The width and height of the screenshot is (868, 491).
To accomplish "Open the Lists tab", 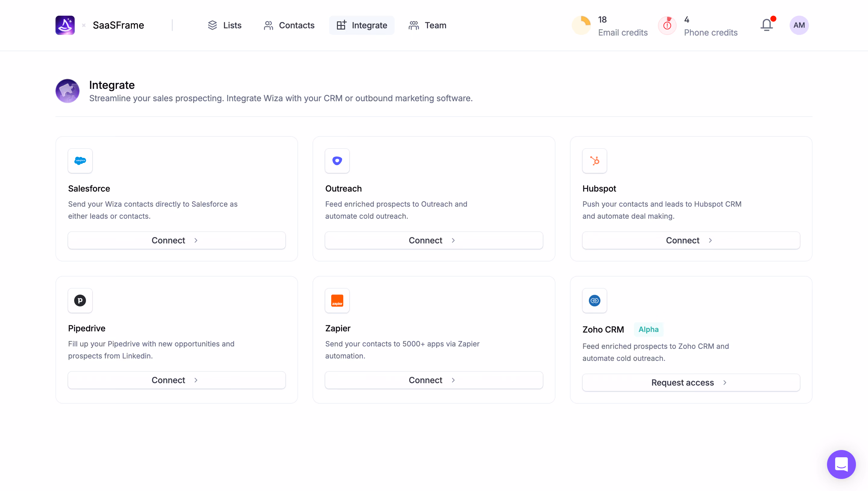I will [x=225, y=25].
